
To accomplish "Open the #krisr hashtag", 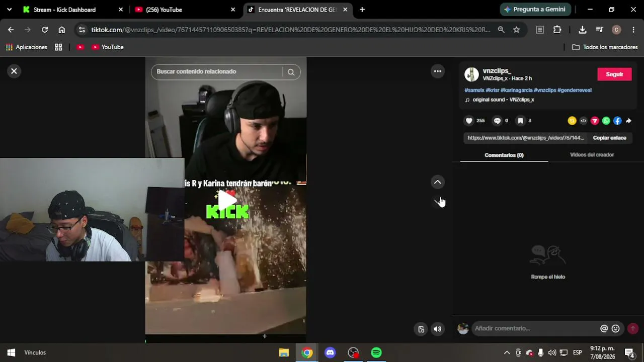I will click(493, 90).
